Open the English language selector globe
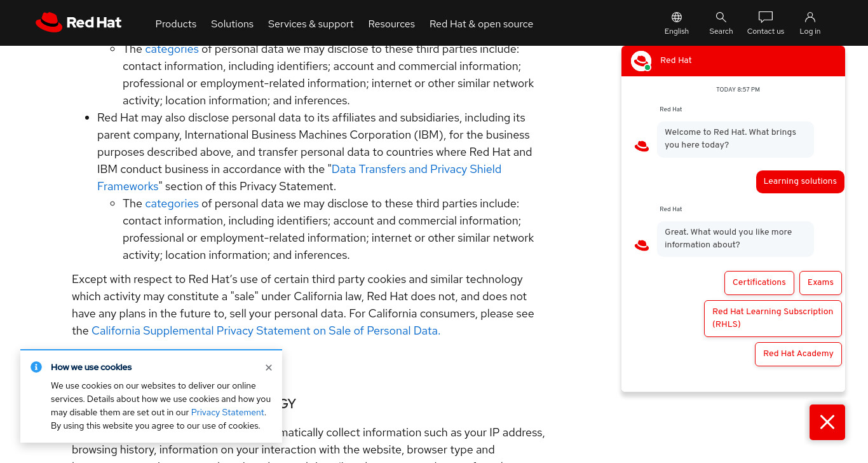868x463 pixels. pyautogui.click(x=677, y=17)
